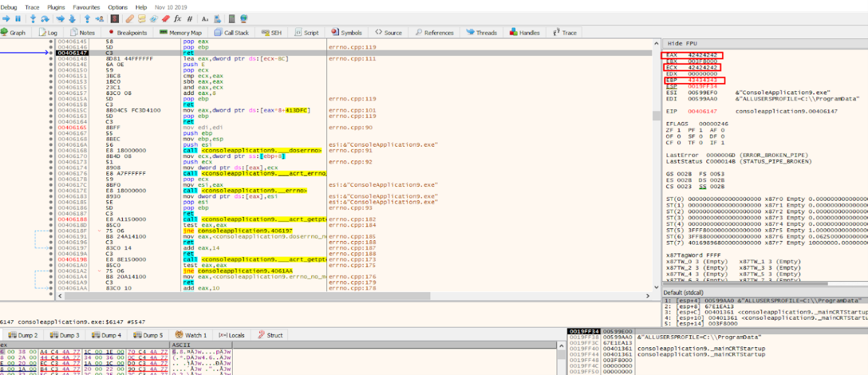The image size is (868, 375).
Task: Click the Step Into toolbar icon
Action: point(33,19)
